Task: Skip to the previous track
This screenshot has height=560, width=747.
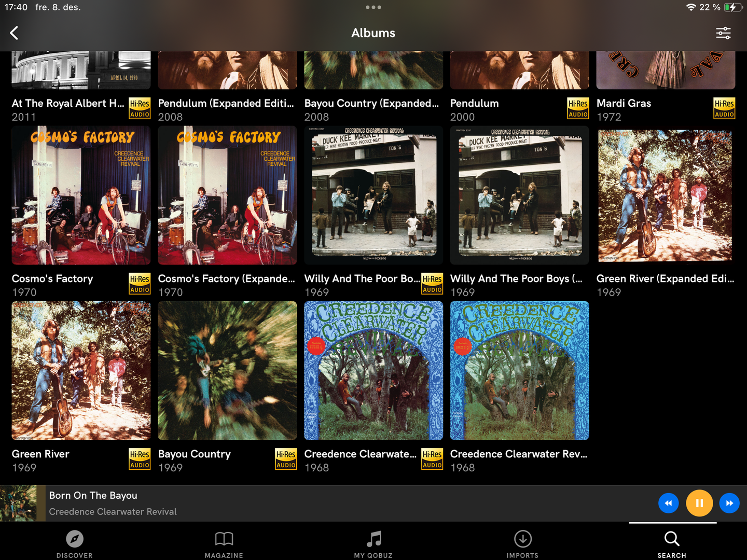Action: (668, 503)
